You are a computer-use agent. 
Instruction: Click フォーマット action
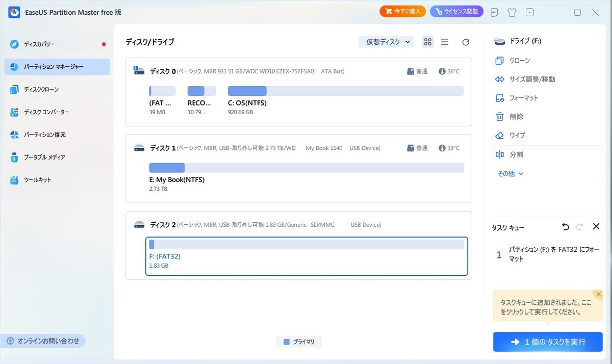[517, 98]
